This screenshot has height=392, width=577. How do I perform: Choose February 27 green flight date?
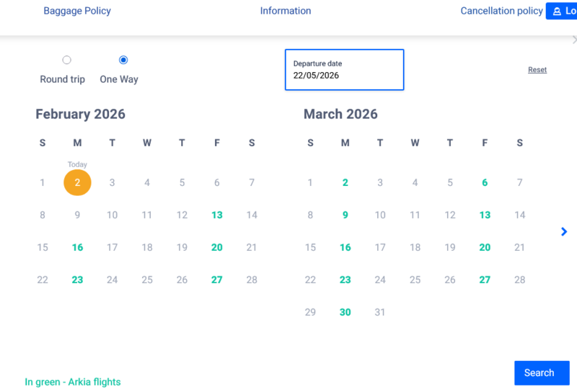(217, 280)
